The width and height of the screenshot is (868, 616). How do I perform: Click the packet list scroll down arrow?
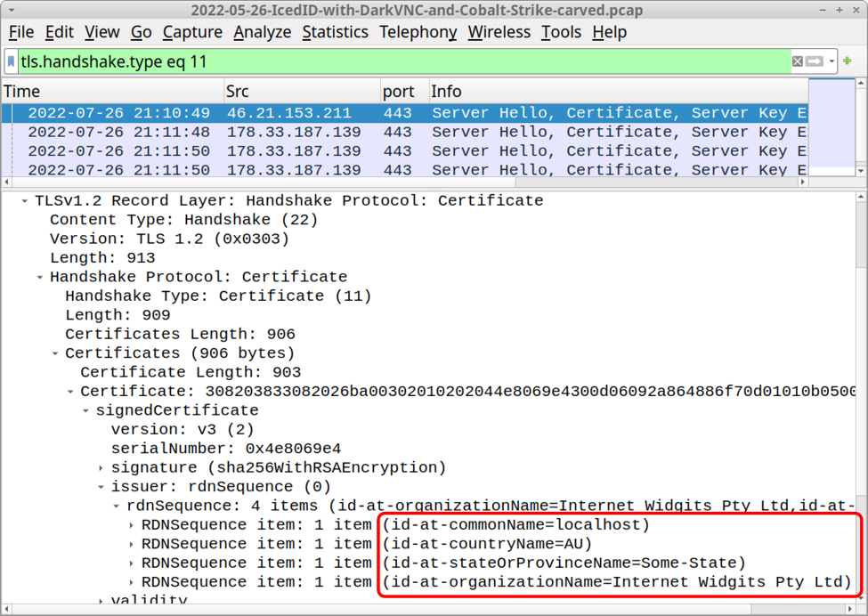click(x=861, y=170)
